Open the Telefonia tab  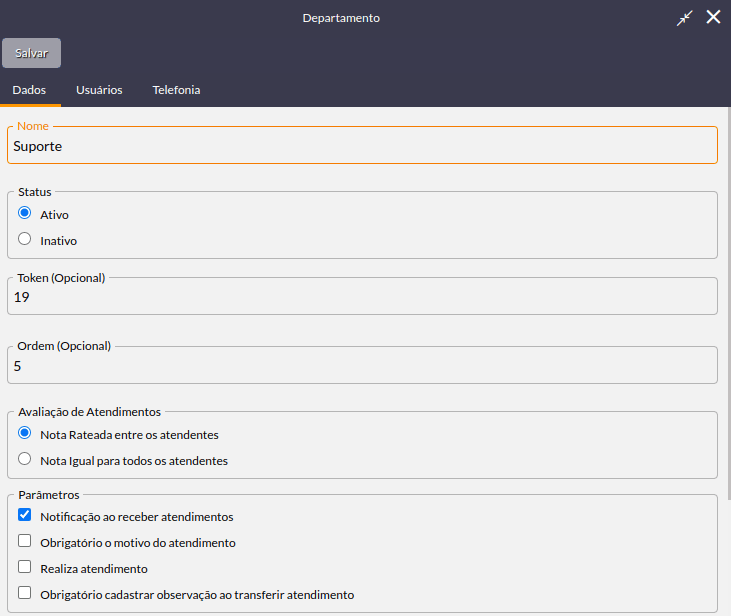tap(176, 90)
